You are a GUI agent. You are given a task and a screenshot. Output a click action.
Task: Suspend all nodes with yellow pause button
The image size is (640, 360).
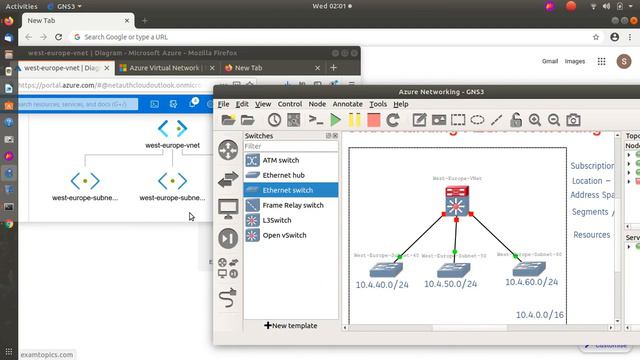[x=354, y=120]
